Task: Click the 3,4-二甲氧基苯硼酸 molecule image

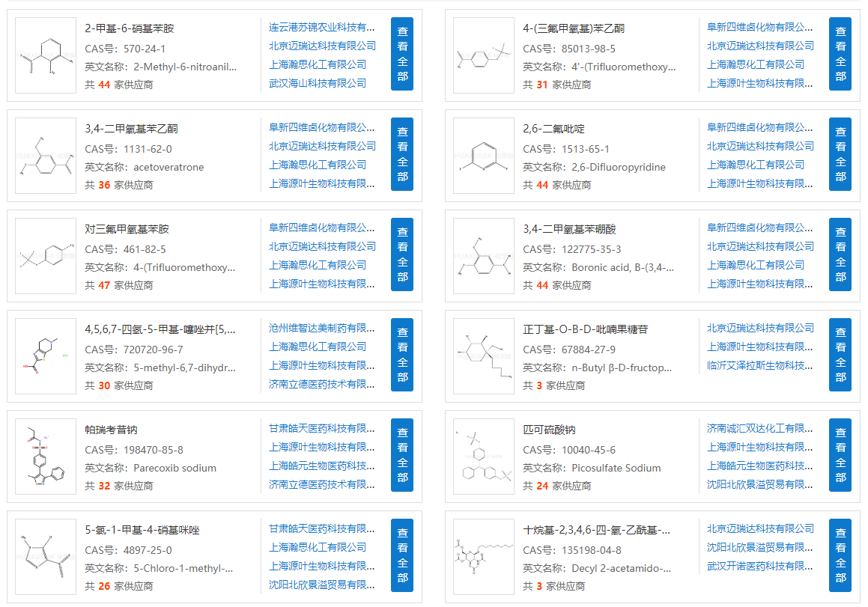Action: click(484, 256)
